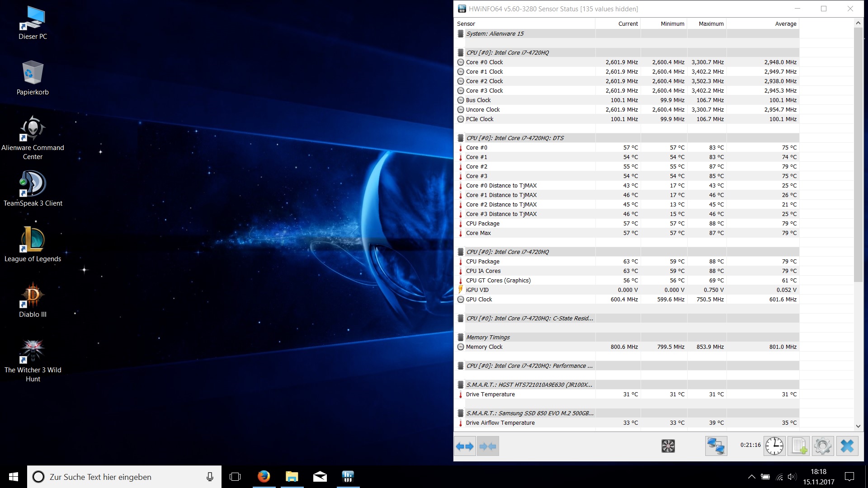The width and height of the screenshot is (868, 488).
Task: Click the Maximum column header
Action: [711, 23]
